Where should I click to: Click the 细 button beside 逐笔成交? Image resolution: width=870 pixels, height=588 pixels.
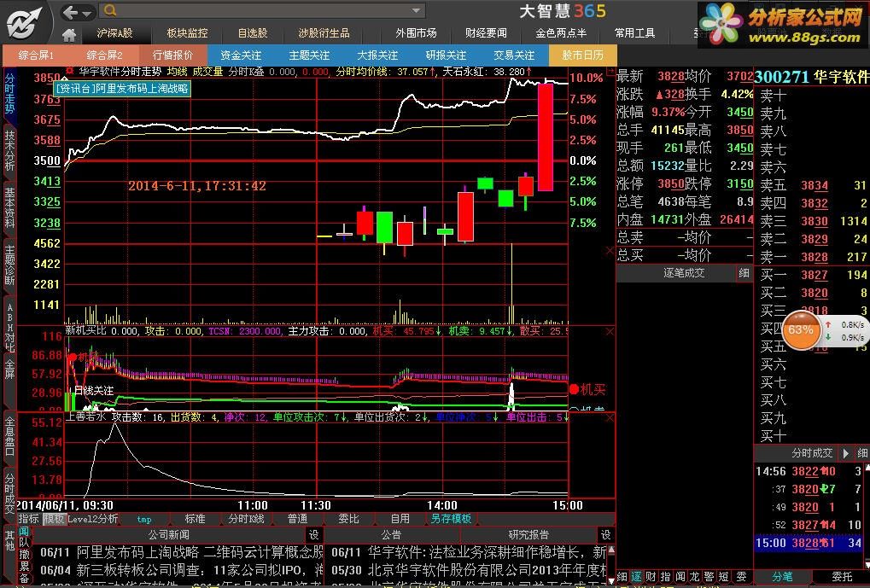pyautogui.click(x=744, y=273)
